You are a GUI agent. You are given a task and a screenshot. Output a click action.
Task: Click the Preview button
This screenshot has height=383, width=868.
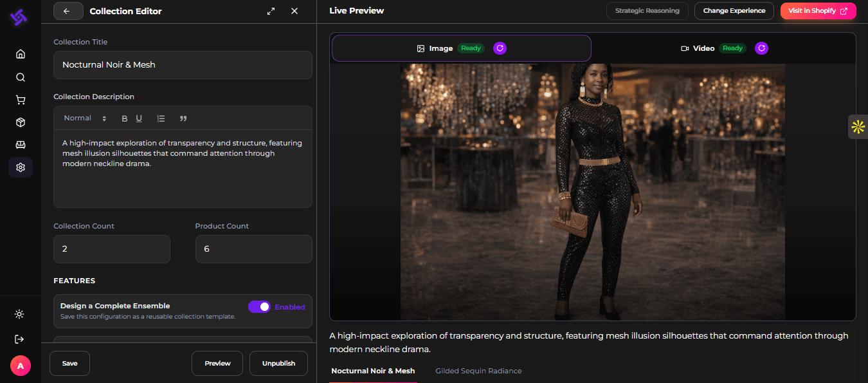tap(217, 363)
